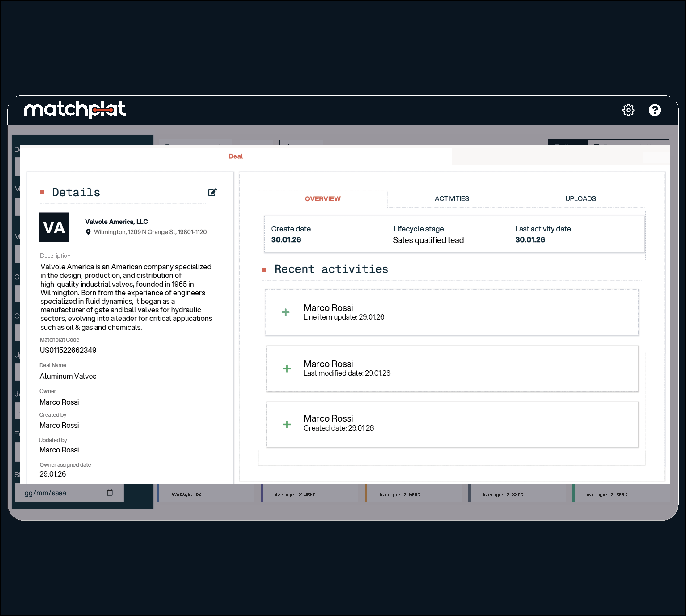Expand the Line item update activity
The width and height of the screenshot is (686, 616).
click(286, 312)
